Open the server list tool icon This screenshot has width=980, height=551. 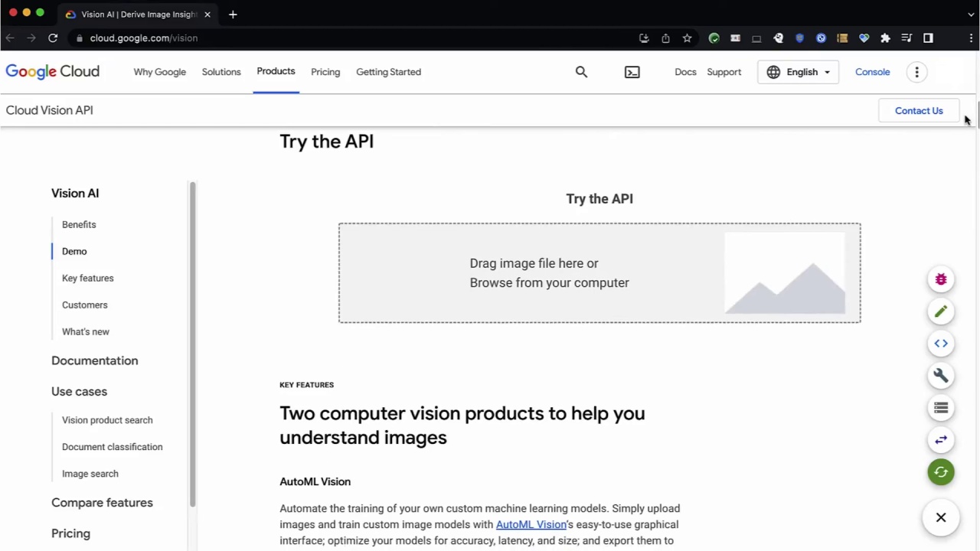point(941,407)
